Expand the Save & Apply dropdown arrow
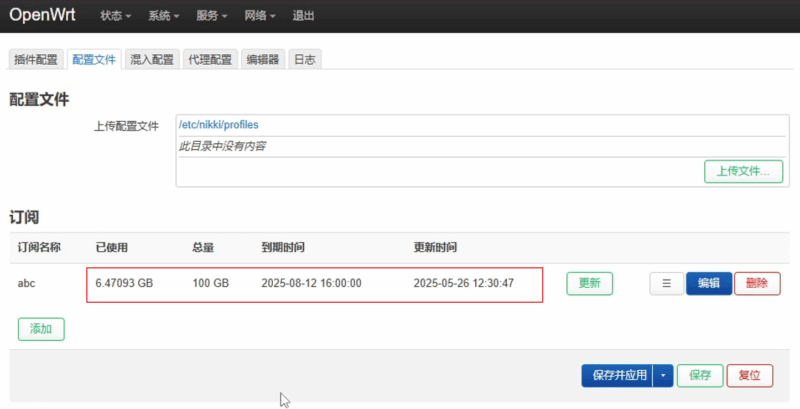 [662, 376]
